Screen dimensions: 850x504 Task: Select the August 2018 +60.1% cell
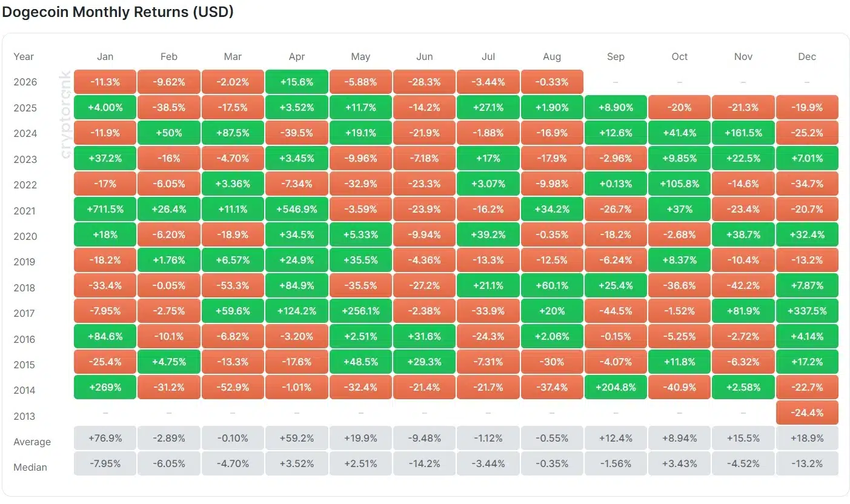[x=552, y=285]
